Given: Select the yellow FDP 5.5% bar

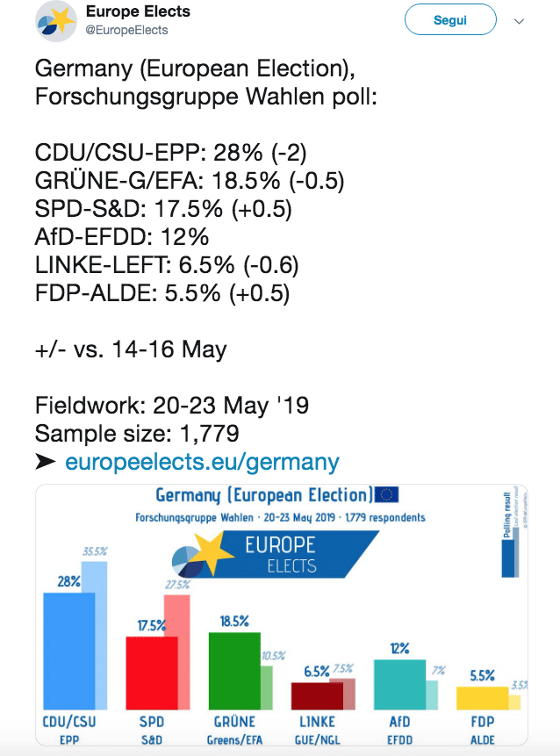Looking at the screenshot, I should tap(481, 697).
